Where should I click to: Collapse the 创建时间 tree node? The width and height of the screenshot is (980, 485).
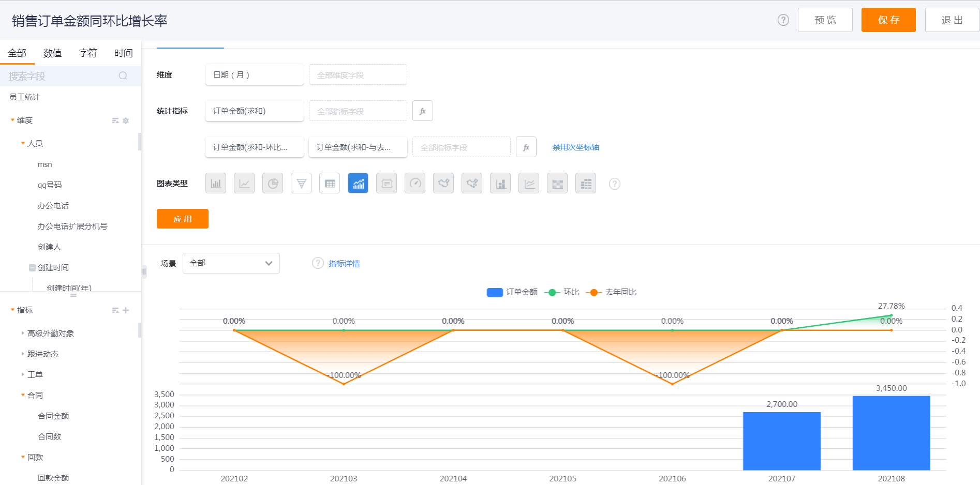[32, 268]
